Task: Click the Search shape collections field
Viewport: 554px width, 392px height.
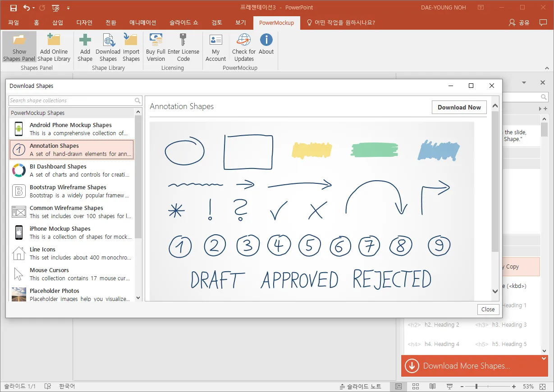Action: point(71,100)
